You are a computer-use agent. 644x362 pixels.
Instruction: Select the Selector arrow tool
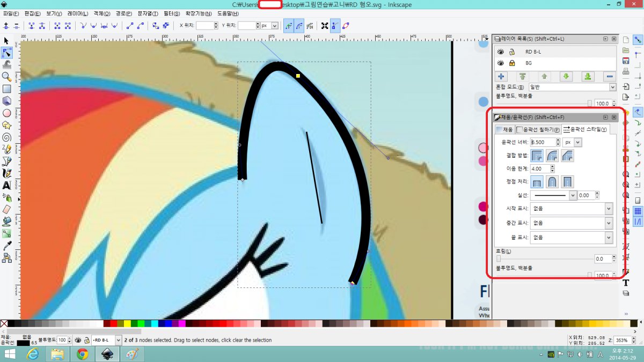click(6, 41)
